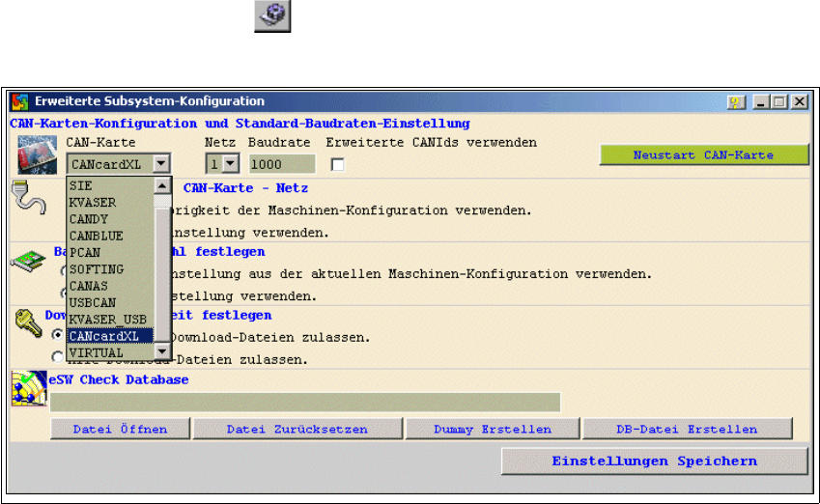Click the cable connector icon
The height and width of the screenshot is (504, 820).
pos(29,197)
